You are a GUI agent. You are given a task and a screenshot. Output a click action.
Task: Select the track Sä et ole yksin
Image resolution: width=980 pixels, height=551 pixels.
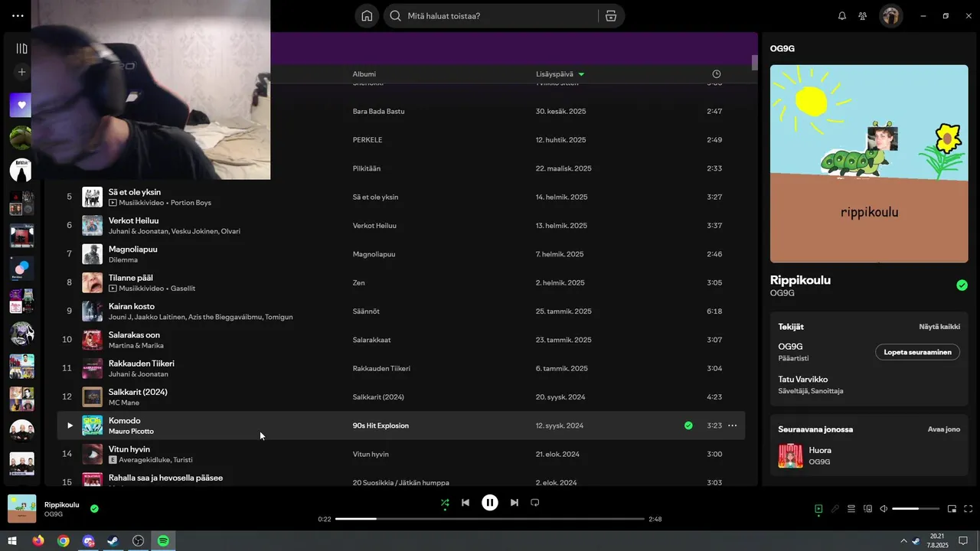point(135,192)
